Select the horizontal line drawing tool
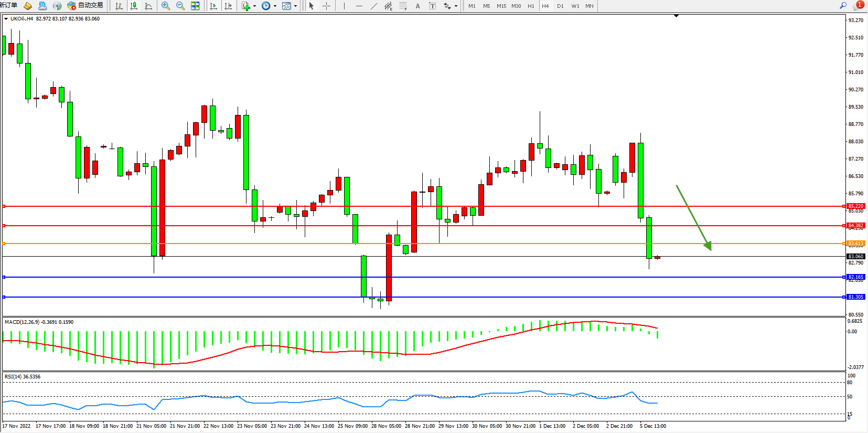 click(359, 6)
